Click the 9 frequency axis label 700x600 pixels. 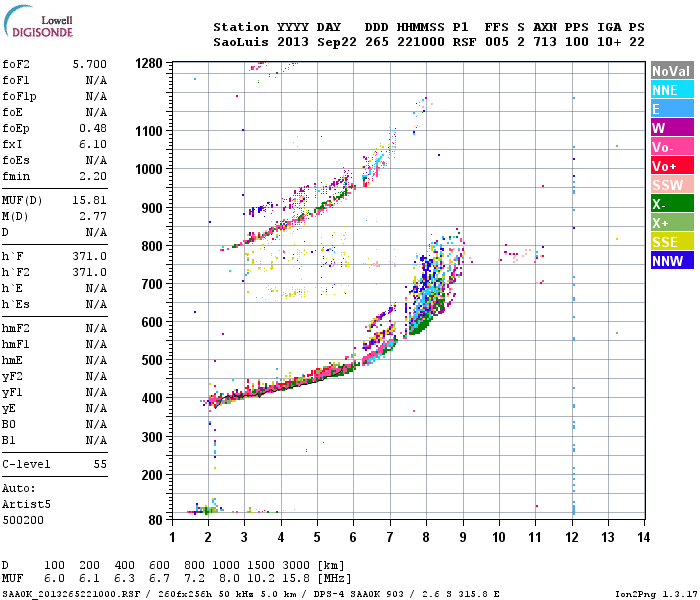462,537
